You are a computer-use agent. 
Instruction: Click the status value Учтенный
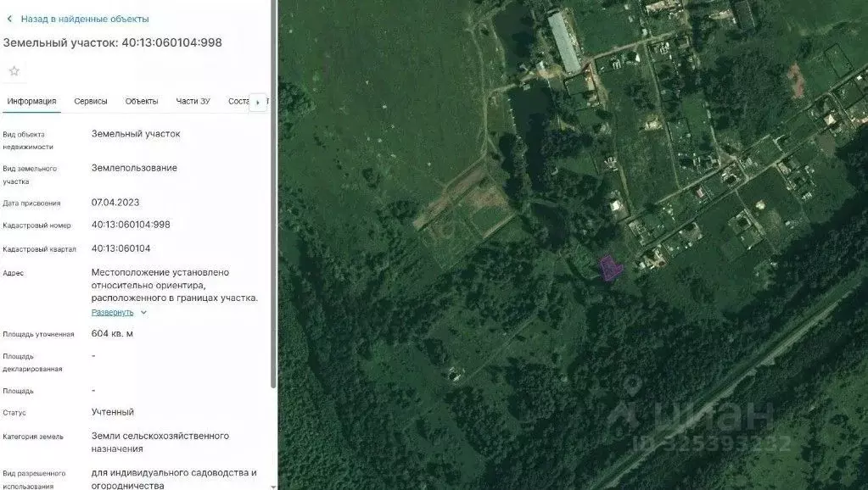112,412
